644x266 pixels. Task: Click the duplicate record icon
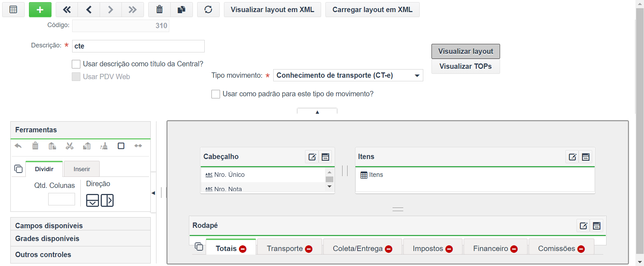coord(181,10)
